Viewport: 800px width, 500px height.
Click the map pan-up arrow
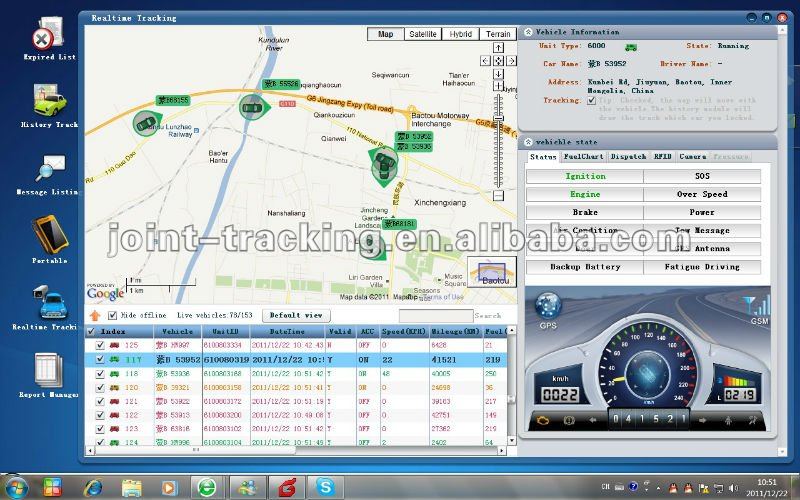tap(498, 47)
